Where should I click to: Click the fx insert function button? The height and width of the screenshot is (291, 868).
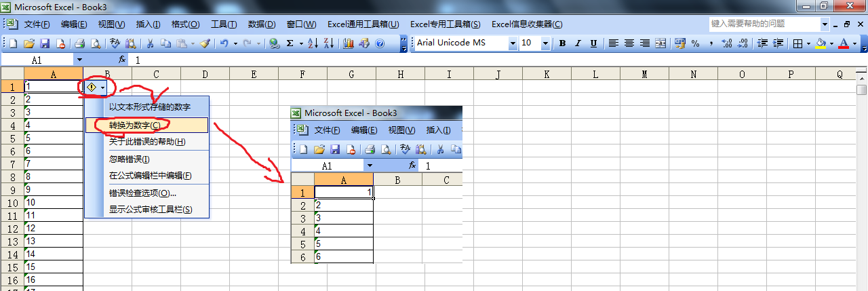122,60
